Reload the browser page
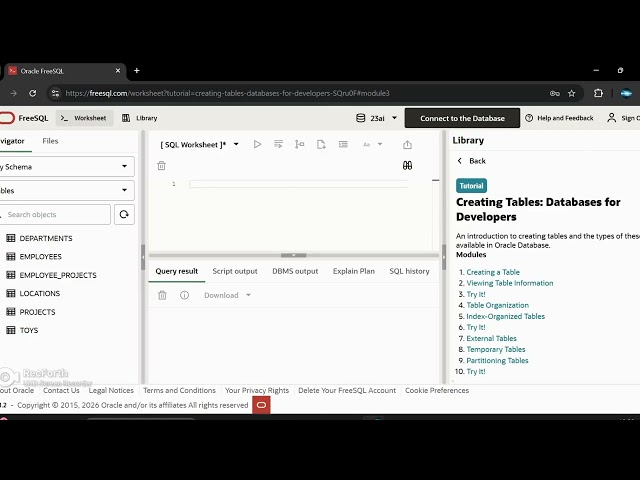 pyautogui.click(x=33, y=93)
